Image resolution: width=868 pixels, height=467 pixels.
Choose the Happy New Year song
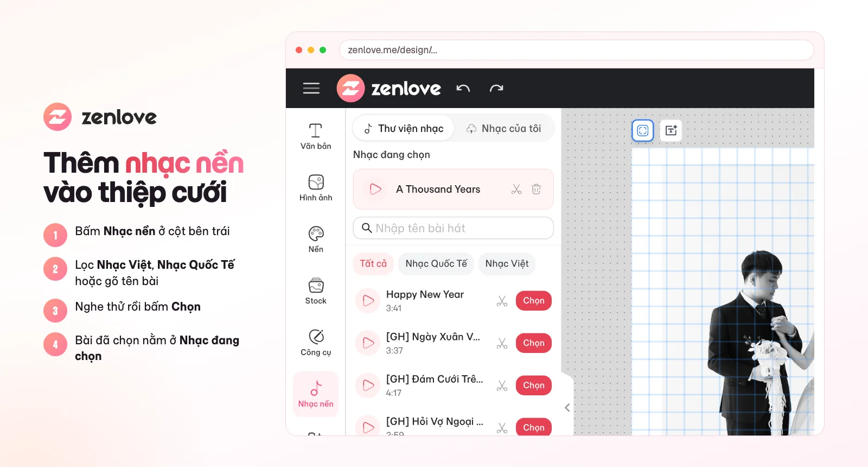[534, 301]
